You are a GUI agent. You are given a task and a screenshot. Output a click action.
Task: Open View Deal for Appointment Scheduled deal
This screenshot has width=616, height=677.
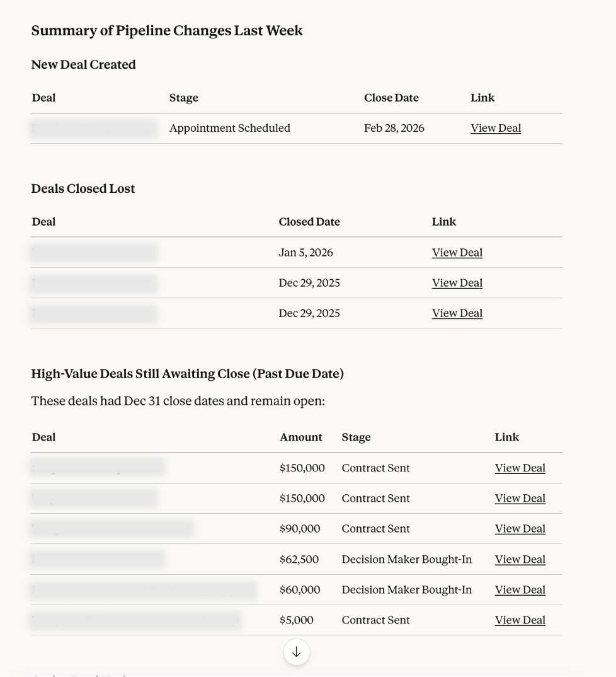coord(496,129)
